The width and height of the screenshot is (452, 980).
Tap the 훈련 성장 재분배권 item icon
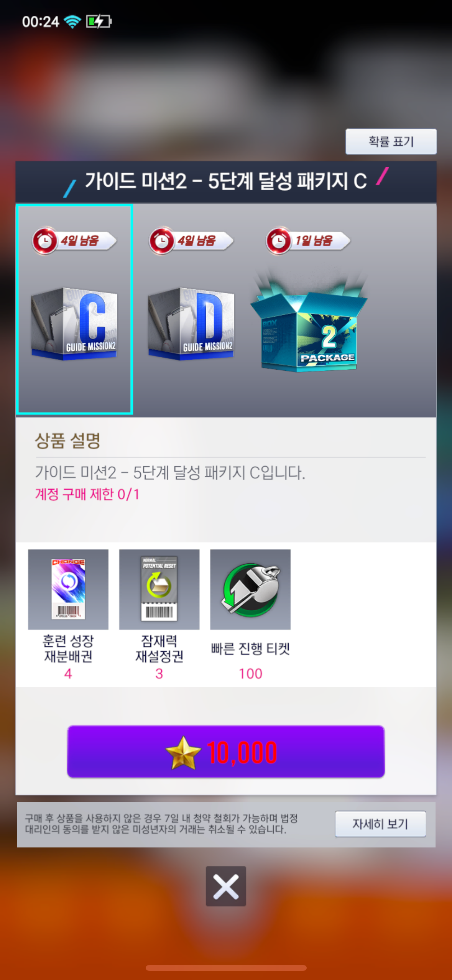tap(68, 589)
